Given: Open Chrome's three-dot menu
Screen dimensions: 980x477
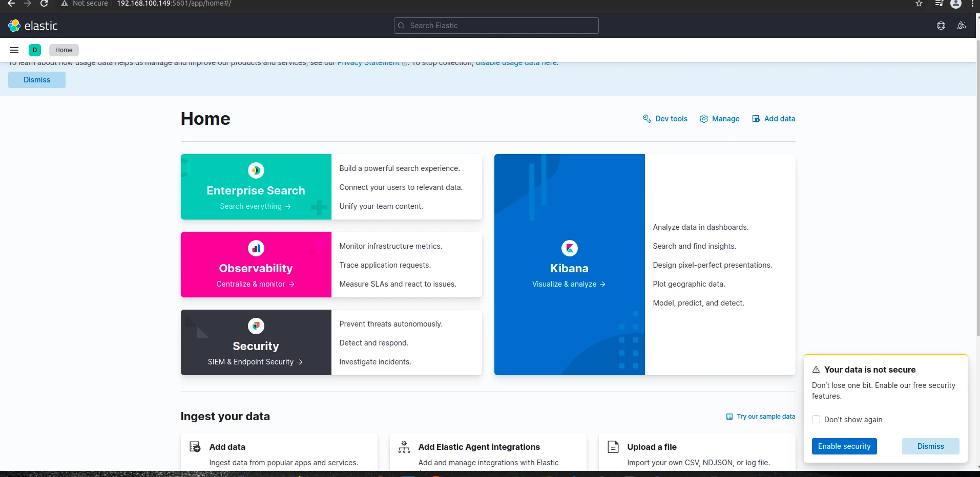Looking at the screenshot, I should point(972,4).
